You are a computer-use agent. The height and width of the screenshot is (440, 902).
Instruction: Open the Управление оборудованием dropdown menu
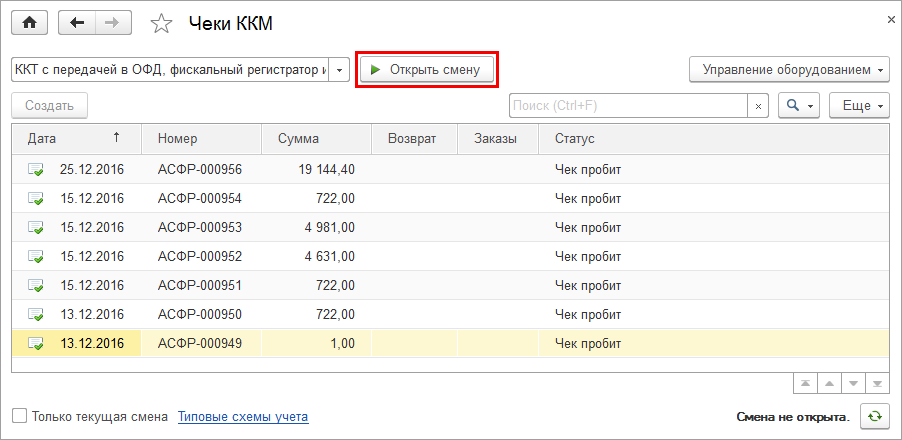tap(789, 70)
